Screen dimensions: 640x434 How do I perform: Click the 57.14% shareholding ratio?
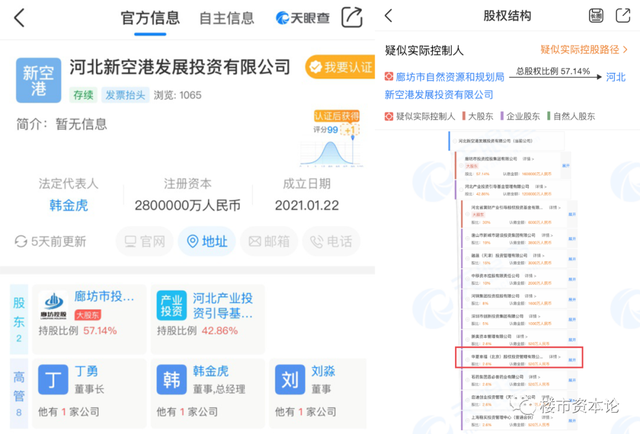tap(100, 331)
